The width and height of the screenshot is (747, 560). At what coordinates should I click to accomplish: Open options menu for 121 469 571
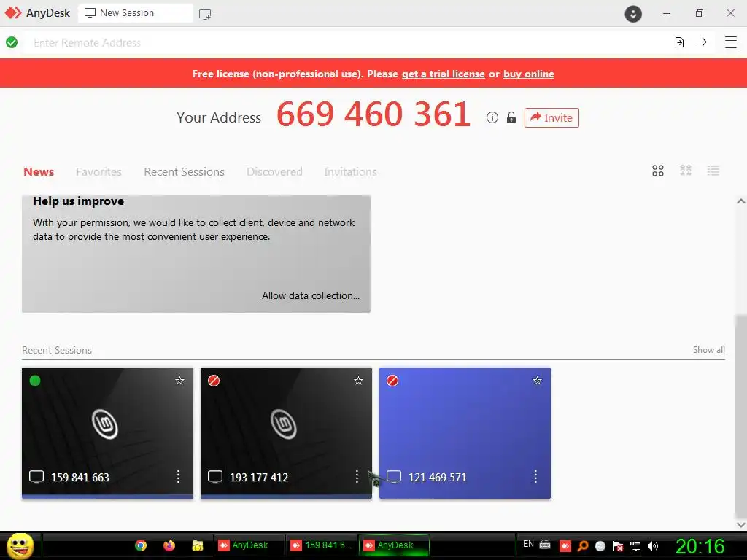point(535,477)
